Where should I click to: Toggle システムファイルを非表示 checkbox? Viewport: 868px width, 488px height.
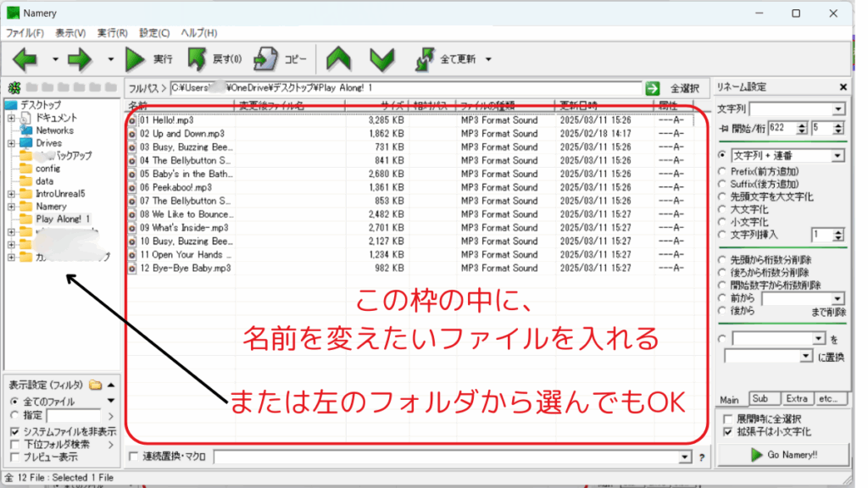pos(15,430)
